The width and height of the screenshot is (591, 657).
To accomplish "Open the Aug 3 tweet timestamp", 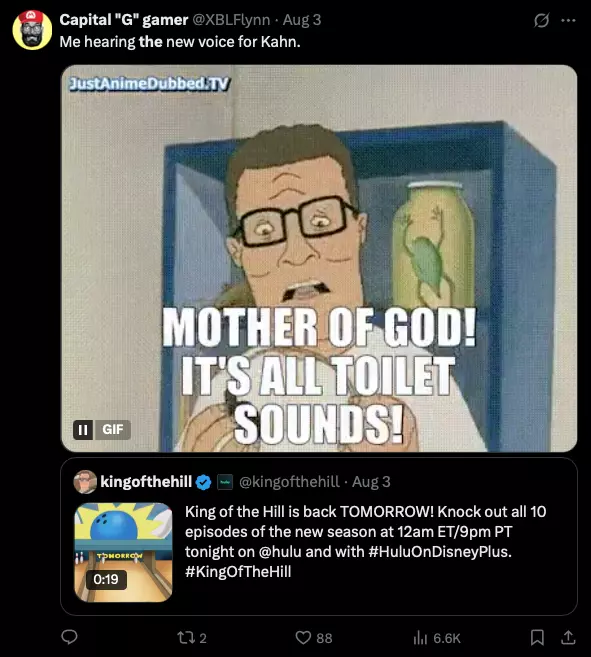I will 302,20.
